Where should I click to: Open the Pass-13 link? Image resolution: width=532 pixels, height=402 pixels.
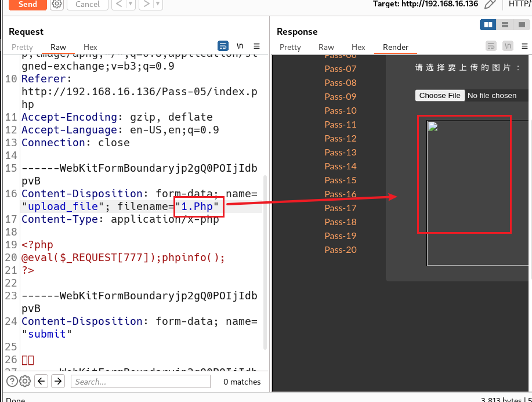[x=341, y=153]
